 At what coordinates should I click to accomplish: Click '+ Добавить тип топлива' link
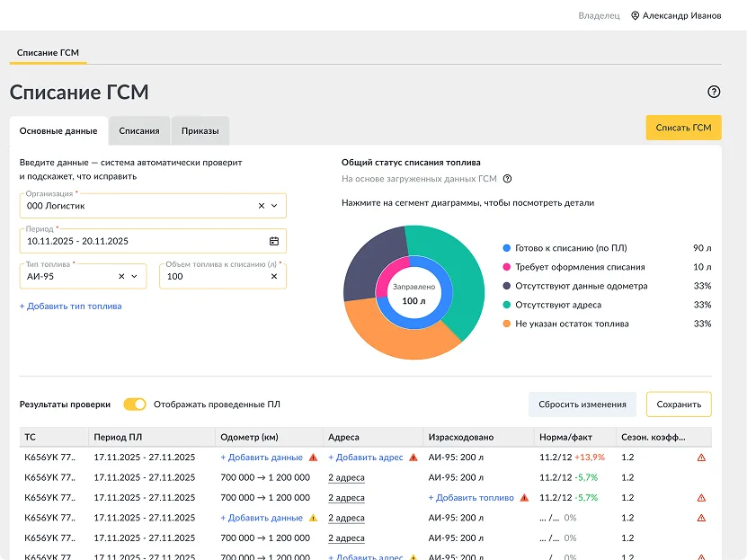pyautogui.click(x=70, y=307)
